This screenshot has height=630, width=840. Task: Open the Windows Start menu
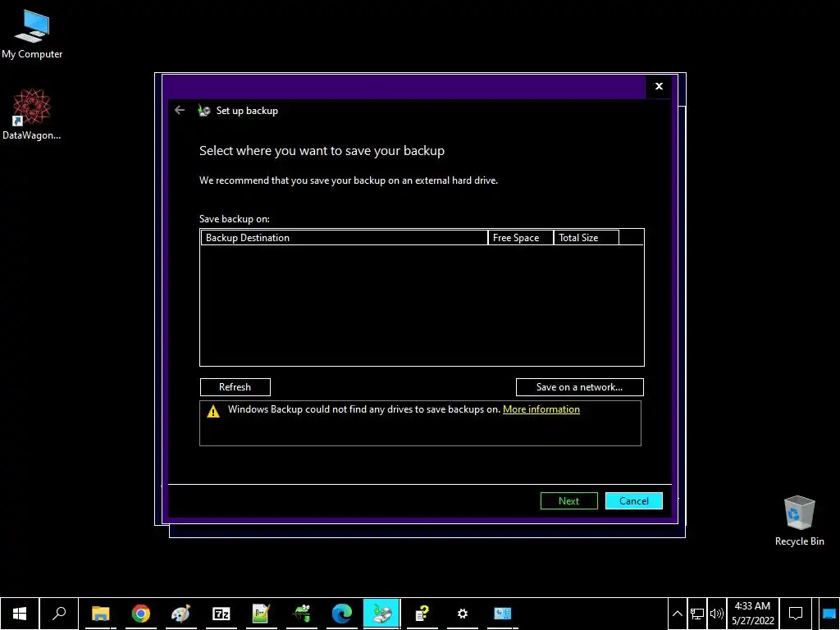(x=20, y=614)
